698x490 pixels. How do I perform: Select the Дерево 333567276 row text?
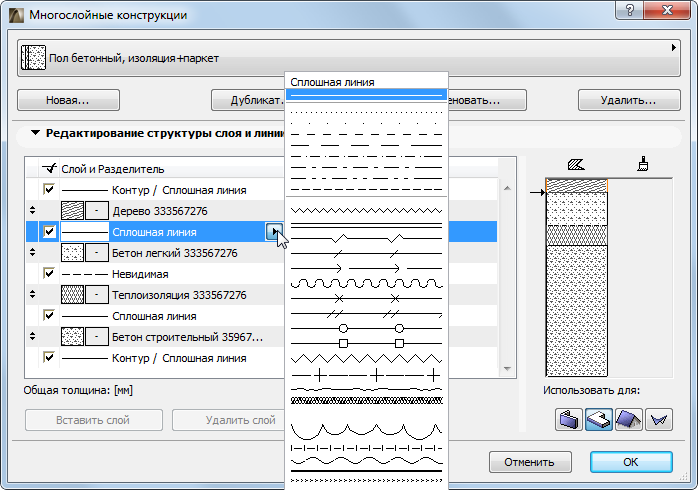[160, 211]
